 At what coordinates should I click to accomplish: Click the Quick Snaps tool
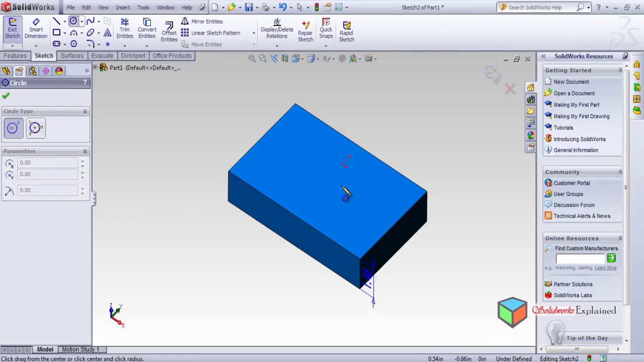tap(326, 29)
